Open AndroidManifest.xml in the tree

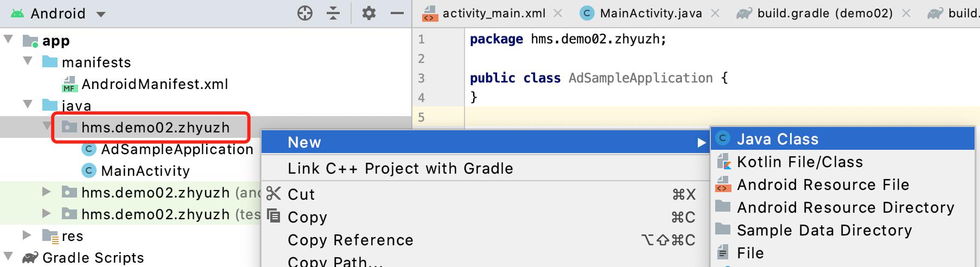pyautogui.click(x=154, y=84)
